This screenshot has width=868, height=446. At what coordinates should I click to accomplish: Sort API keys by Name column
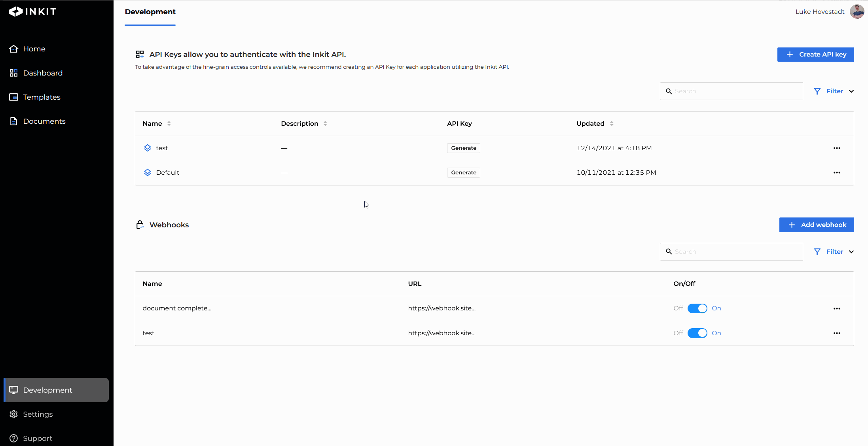click(169, 124)
